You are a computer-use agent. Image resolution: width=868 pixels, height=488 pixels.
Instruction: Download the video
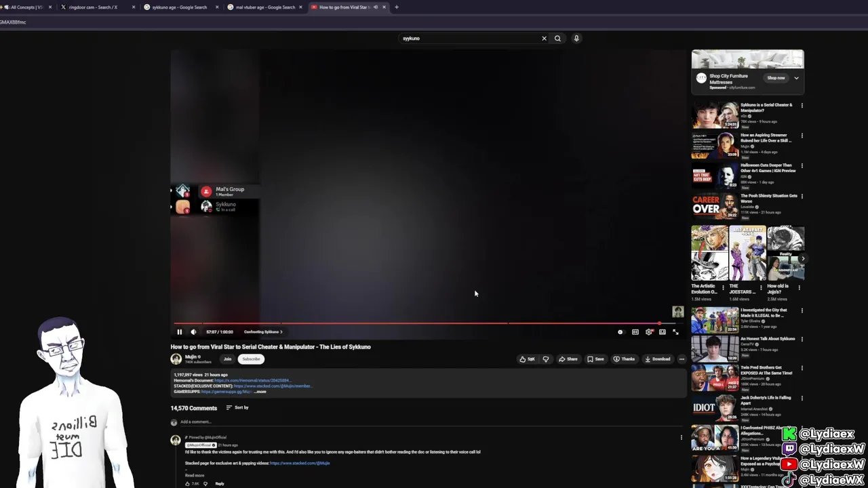tap(658, 359)
